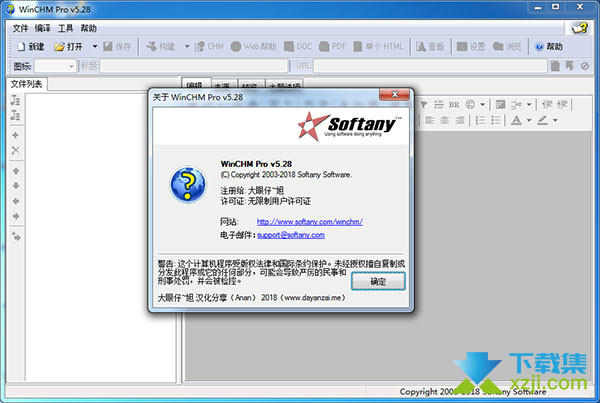Click the 设置 (Settings) toolbar button

[471, 47]
